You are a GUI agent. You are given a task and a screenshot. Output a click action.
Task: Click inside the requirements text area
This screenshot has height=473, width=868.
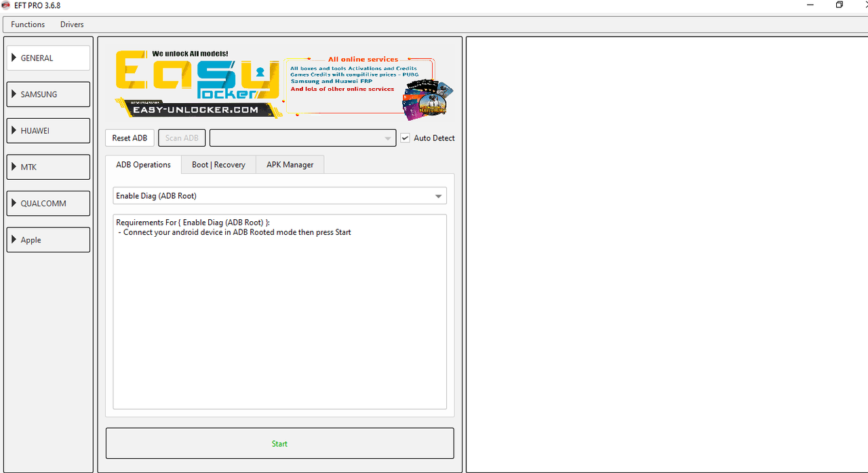279,311
